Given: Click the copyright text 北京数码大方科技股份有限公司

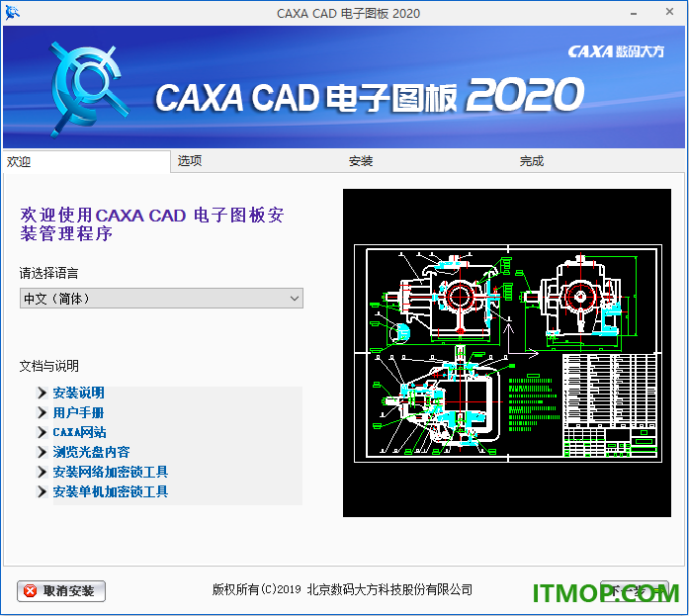Looking at the screenshot, I should (389, 589).
